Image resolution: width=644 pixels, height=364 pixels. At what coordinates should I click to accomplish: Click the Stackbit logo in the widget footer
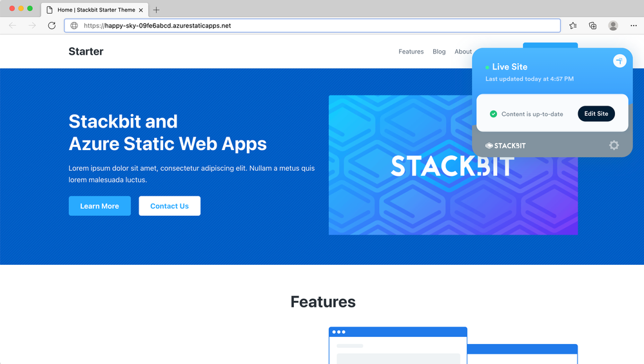tap(505, 146)
